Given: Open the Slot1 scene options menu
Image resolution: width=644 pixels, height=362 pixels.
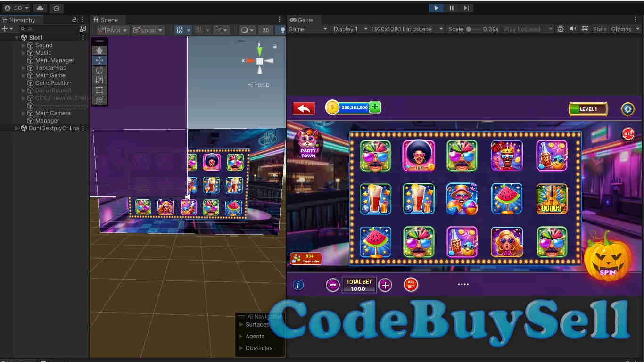Looking at the screenshot, I should (83, 38).
